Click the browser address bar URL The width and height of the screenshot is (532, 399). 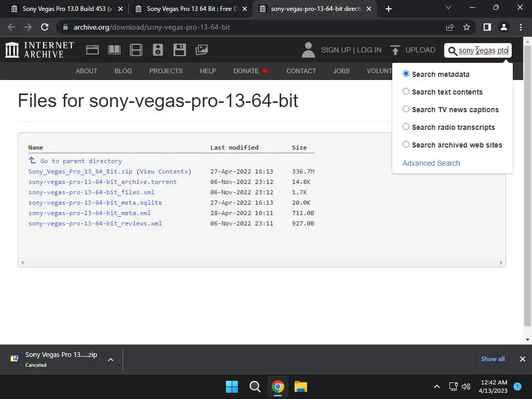pos(152,27)
